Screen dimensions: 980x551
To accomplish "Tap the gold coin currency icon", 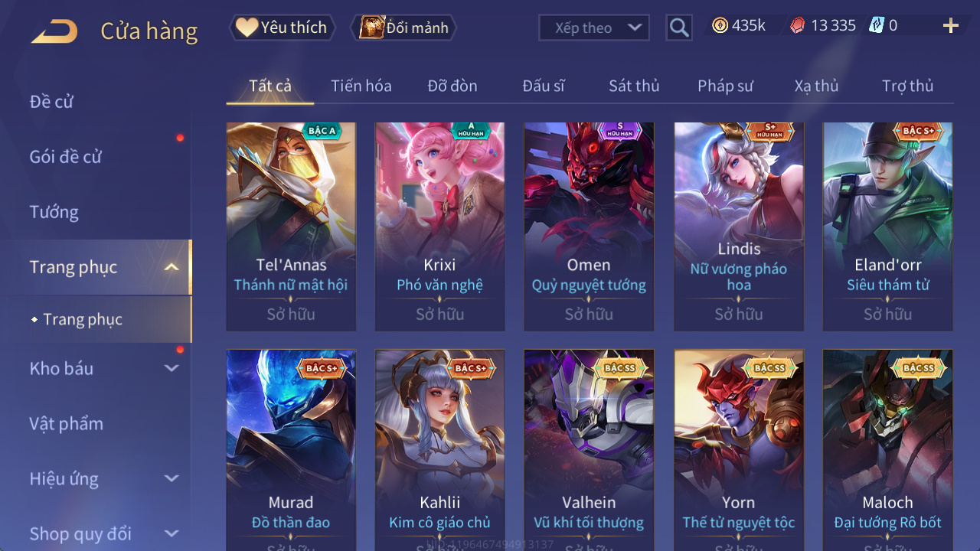I will pyautogui.click(x=720, y=25).
